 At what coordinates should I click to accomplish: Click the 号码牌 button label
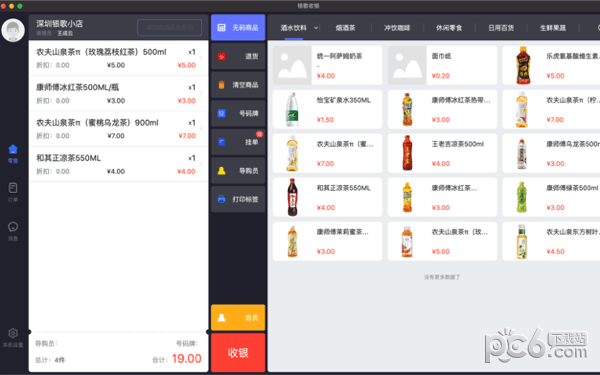pos(248,113)
